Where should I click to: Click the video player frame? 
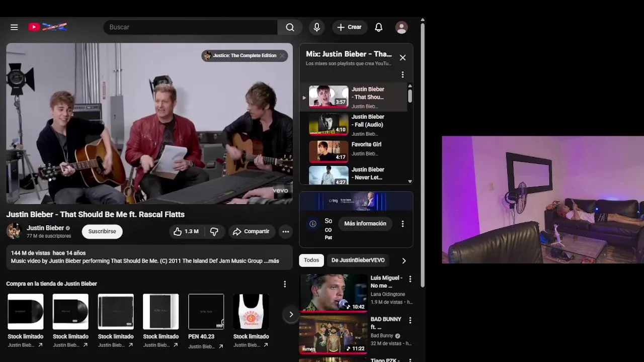(x=149, y=123)
